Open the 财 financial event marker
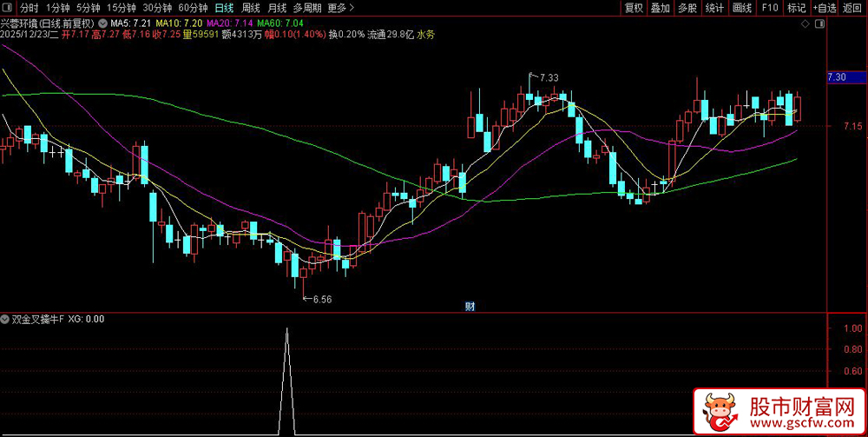The width and height of the screenshot is (868, 437). tap(470, 307)
